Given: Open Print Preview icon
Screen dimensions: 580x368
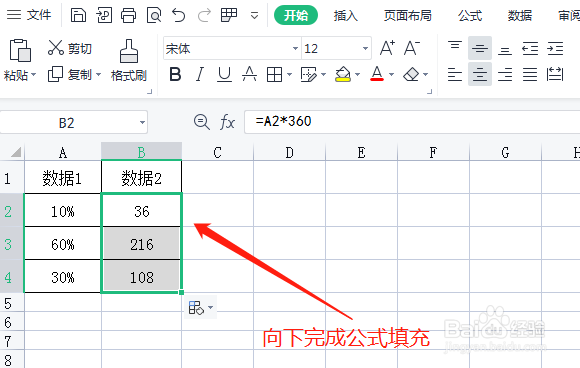Looking at the screenshot, I should [x=154, y=16].
